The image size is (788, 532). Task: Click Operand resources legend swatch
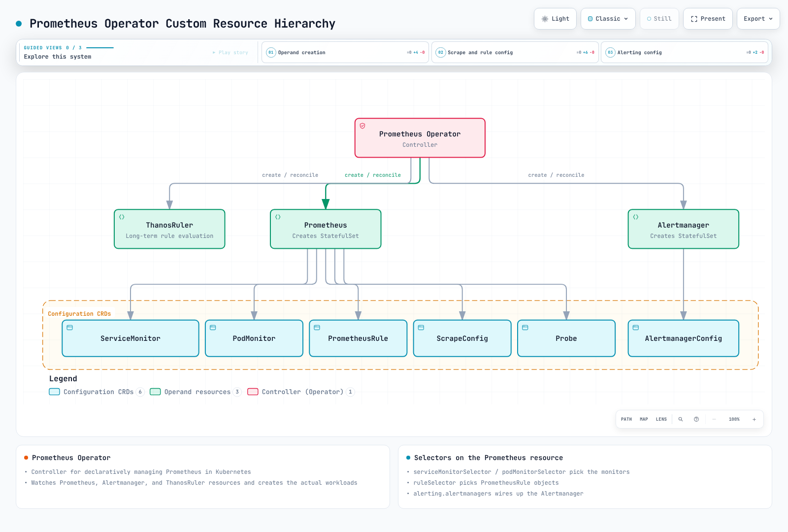(x=155, y=392)
